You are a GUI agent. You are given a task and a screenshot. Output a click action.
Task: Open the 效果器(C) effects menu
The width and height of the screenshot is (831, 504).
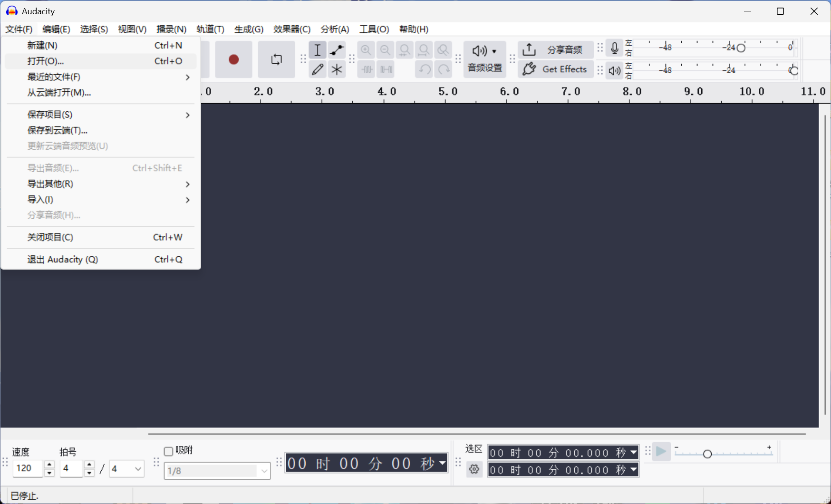292,29
